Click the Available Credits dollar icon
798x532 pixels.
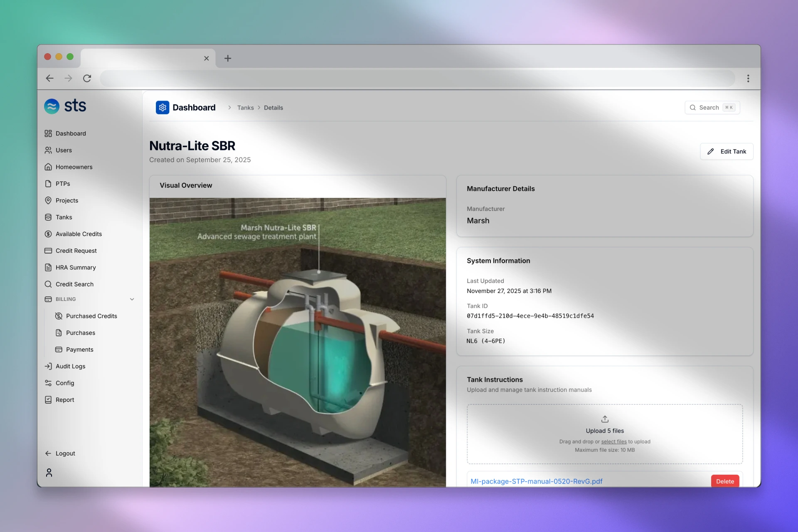point(48,234)
